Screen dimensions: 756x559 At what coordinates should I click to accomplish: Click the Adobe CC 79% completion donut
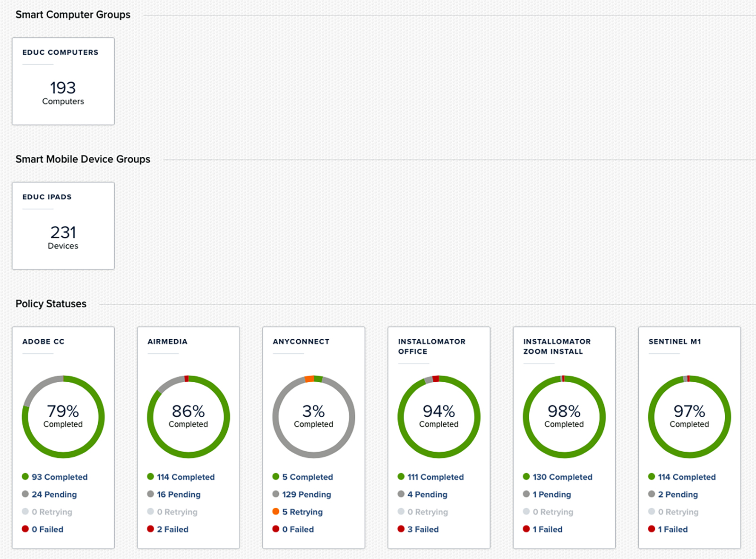63,417
